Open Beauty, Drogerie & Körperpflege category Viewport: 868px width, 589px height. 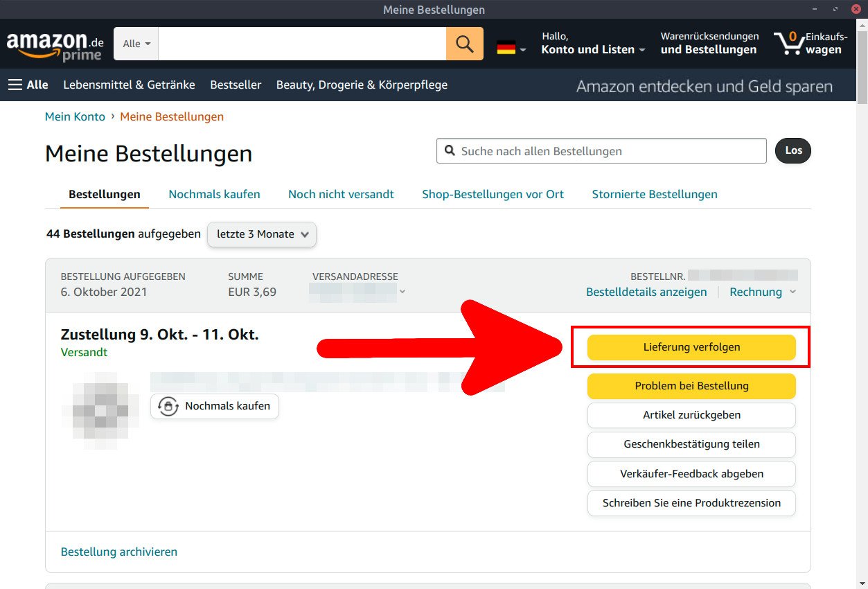(x=362, y=85)
